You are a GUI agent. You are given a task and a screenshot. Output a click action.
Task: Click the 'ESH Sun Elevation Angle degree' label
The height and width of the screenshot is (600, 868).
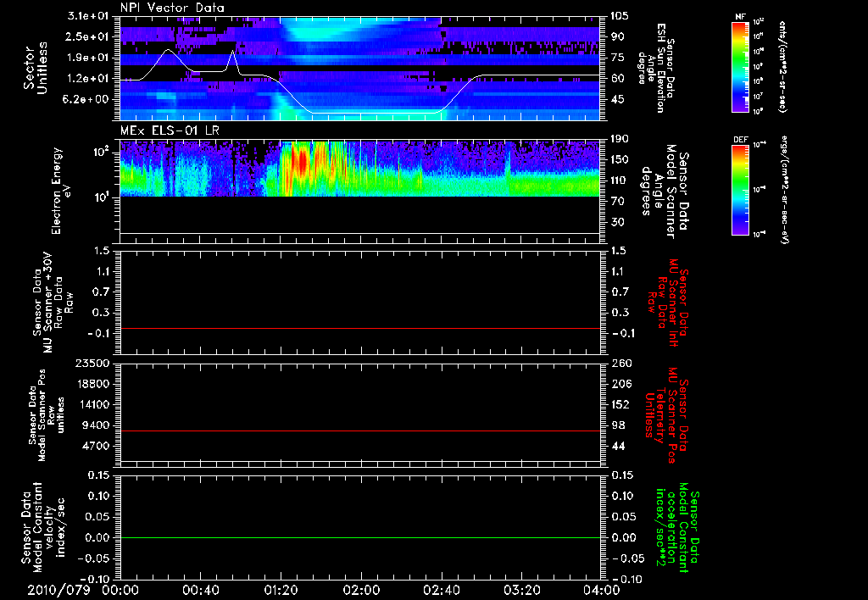655,68
